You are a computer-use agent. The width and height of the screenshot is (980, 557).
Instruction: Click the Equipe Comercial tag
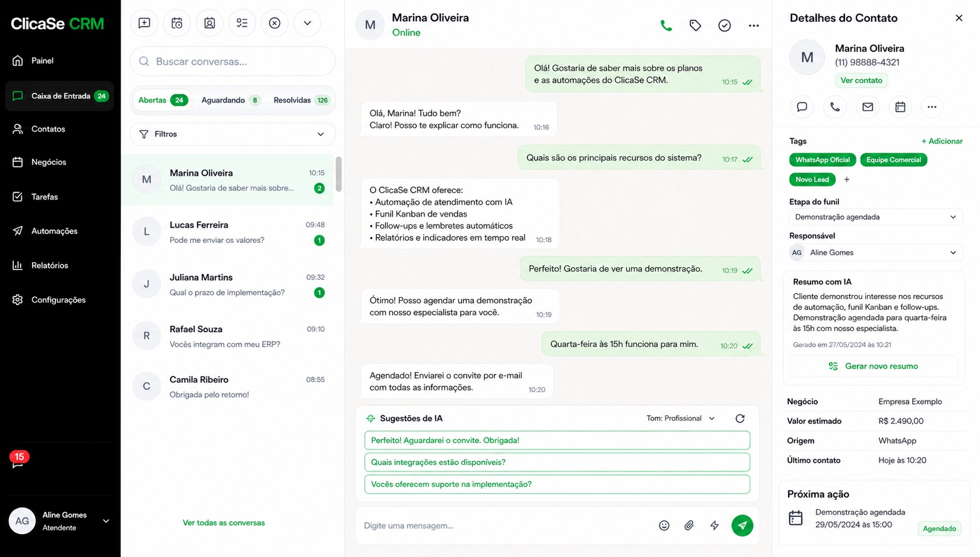click(893, 160)
